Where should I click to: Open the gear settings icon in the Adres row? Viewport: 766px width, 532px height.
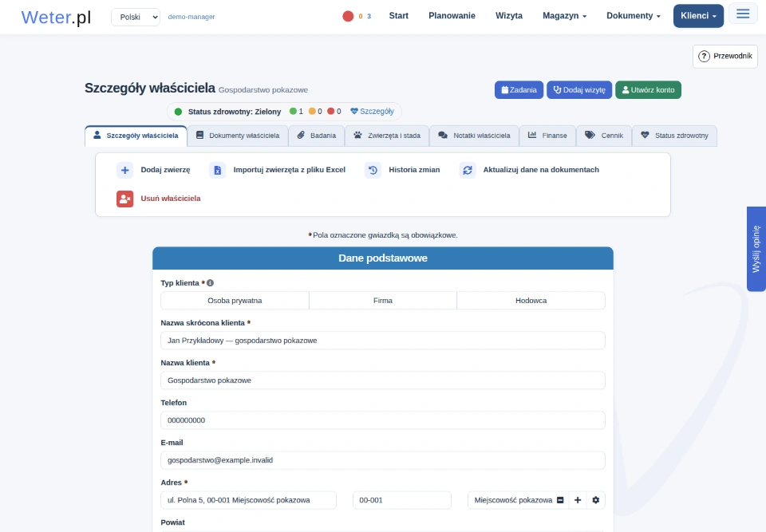pos(595,500)
